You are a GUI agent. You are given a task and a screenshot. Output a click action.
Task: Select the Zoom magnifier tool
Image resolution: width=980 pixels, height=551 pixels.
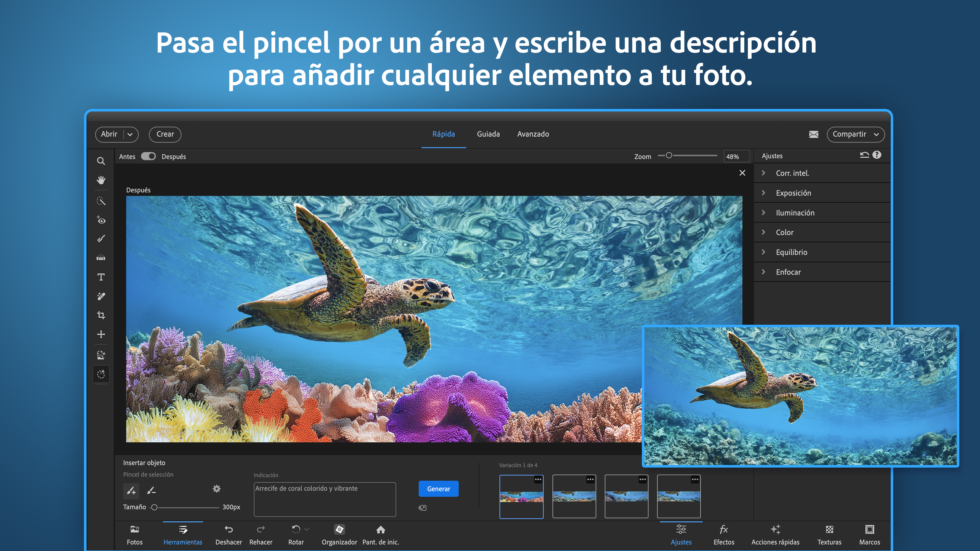(101, 161)
